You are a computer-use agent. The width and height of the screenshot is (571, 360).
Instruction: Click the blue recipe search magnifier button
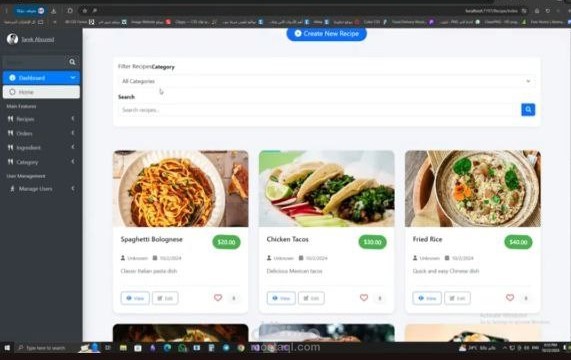tap(528, 110)
